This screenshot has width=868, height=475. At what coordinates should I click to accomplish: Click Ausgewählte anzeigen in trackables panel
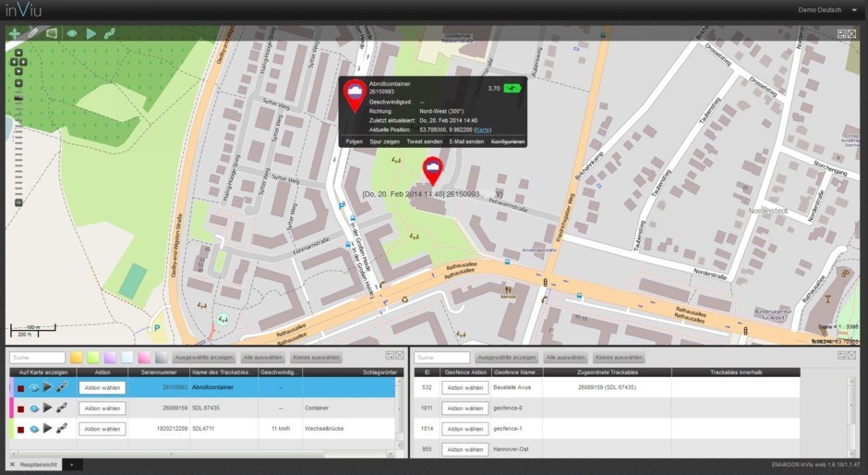point(204,358)
